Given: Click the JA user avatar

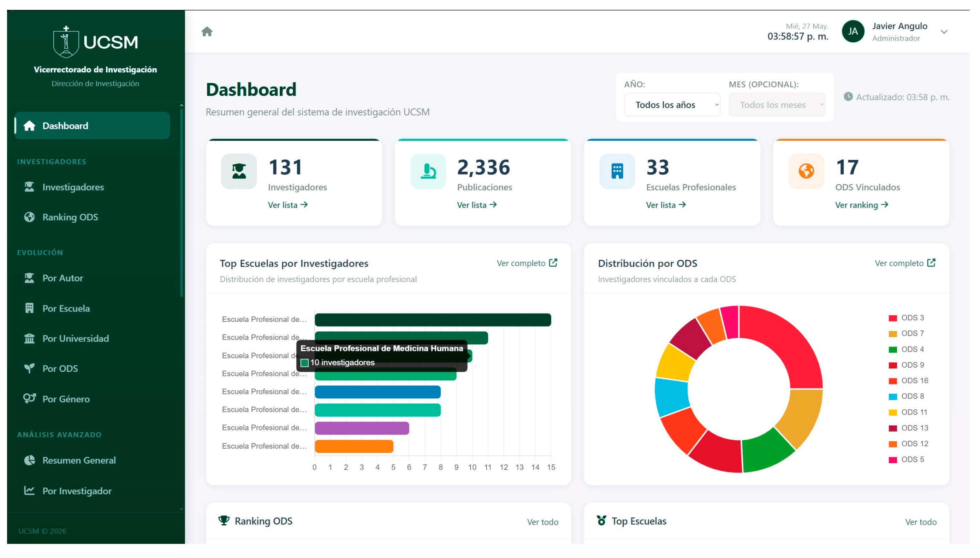Looking at the screenshot, I should (x=853, y=31).
